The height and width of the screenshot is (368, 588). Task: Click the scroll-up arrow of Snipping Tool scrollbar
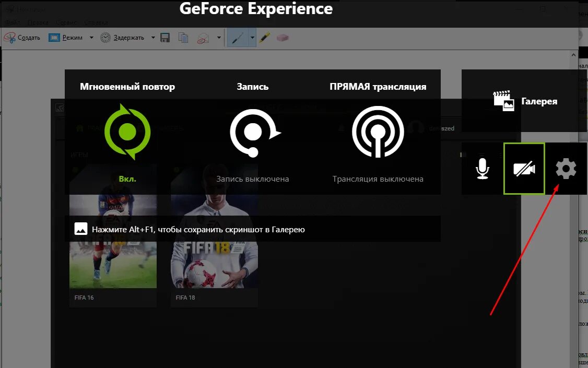573,55
